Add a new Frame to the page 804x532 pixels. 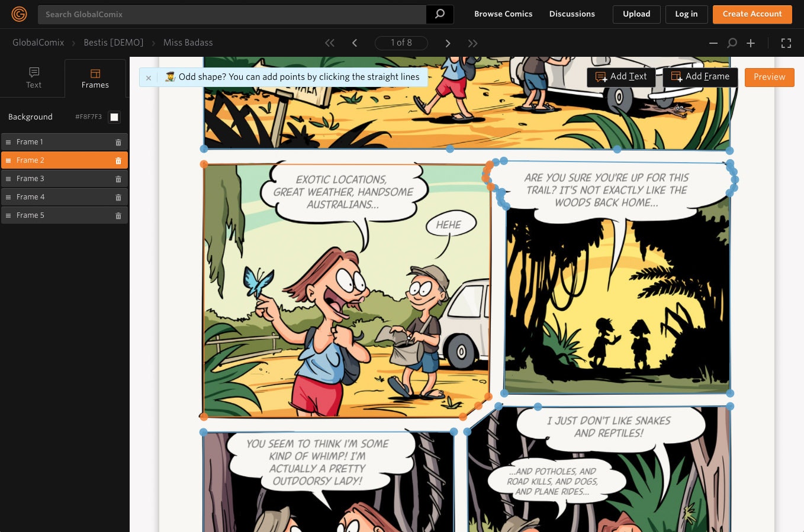[x=700, y=76]
